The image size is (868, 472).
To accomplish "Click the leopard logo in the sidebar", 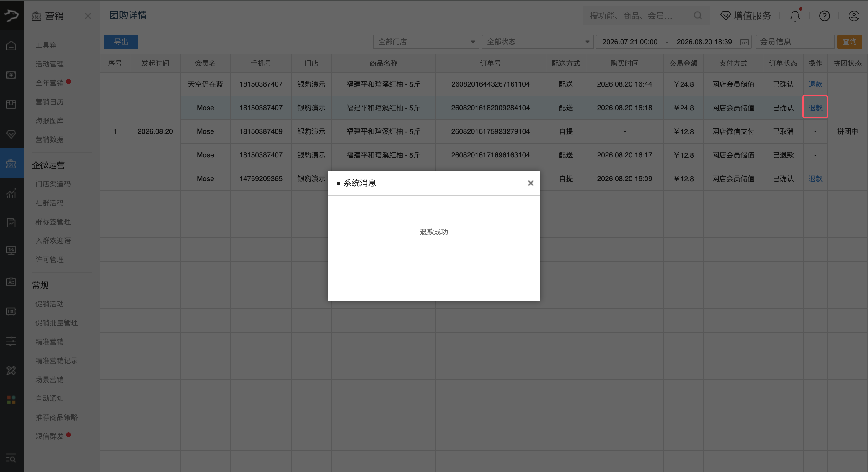I will click(12, 15).
